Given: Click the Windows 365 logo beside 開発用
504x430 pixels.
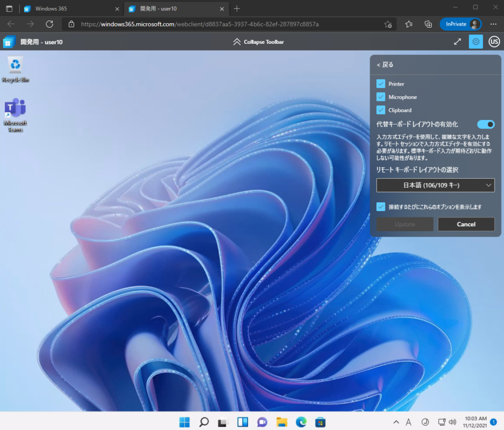Looking at the screenshot, I should [9, 42].
